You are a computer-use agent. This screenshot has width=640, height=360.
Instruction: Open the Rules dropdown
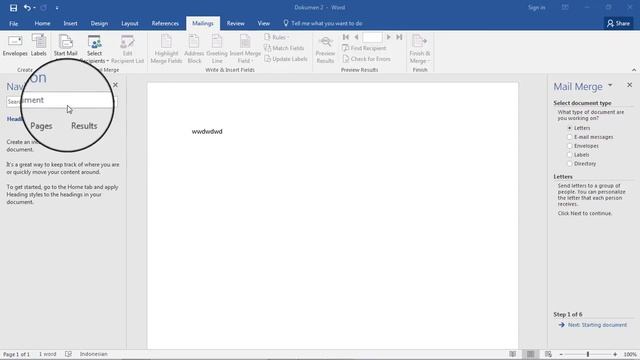pos(277,37)
